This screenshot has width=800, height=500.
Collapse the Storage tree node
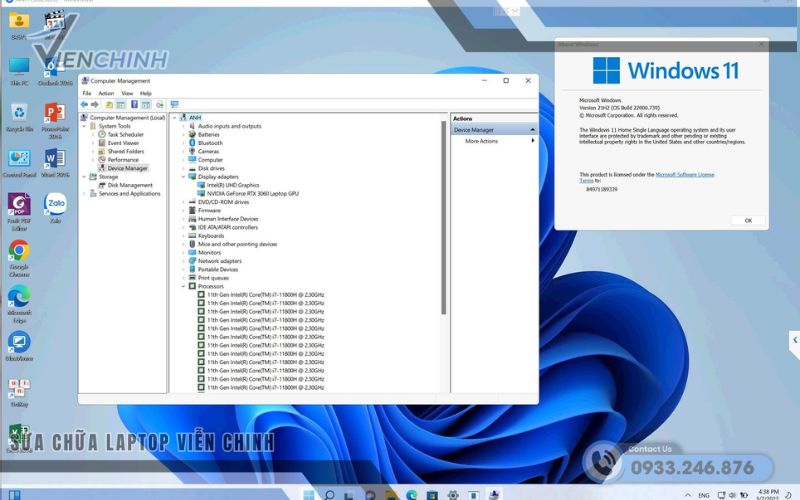tap(85, 177)
